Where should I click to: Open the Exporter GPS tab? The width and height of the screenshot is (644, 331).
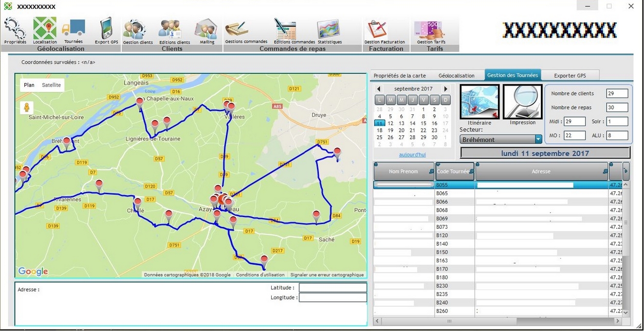[570, 75]
